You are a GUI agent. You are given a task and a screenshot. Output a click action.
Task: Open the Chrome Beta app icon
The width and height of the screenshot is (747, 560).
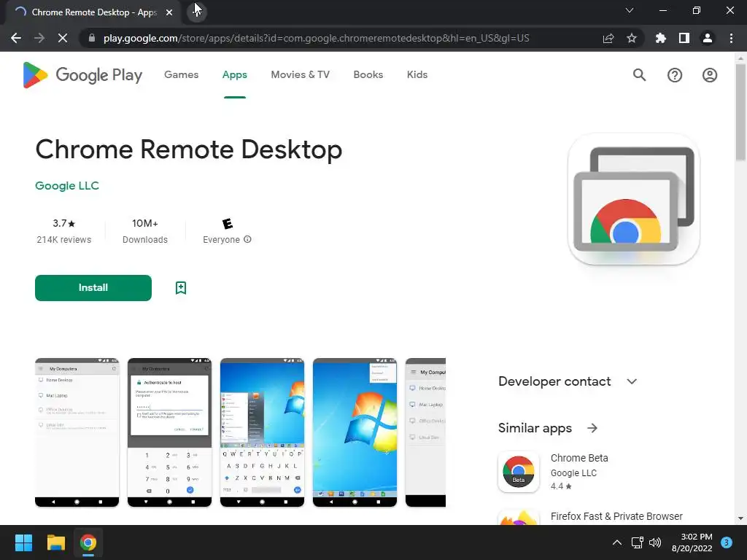tap(519, 472)
